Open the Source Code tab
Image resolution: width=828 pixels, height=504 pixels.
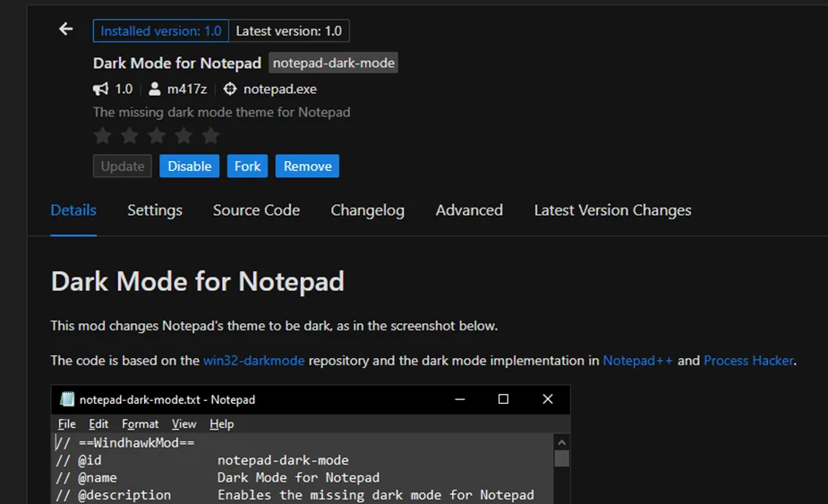pos(257,210)
